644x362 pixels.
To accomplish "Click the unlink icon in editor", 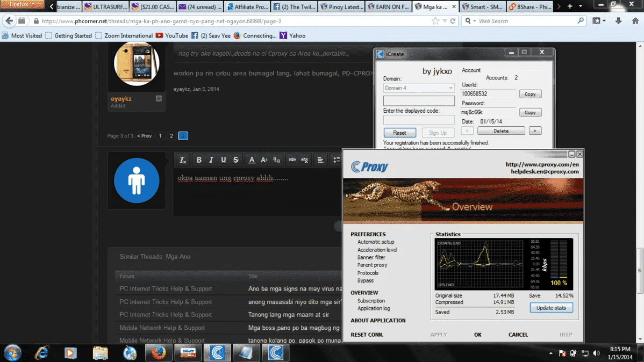I will point(304,160).
